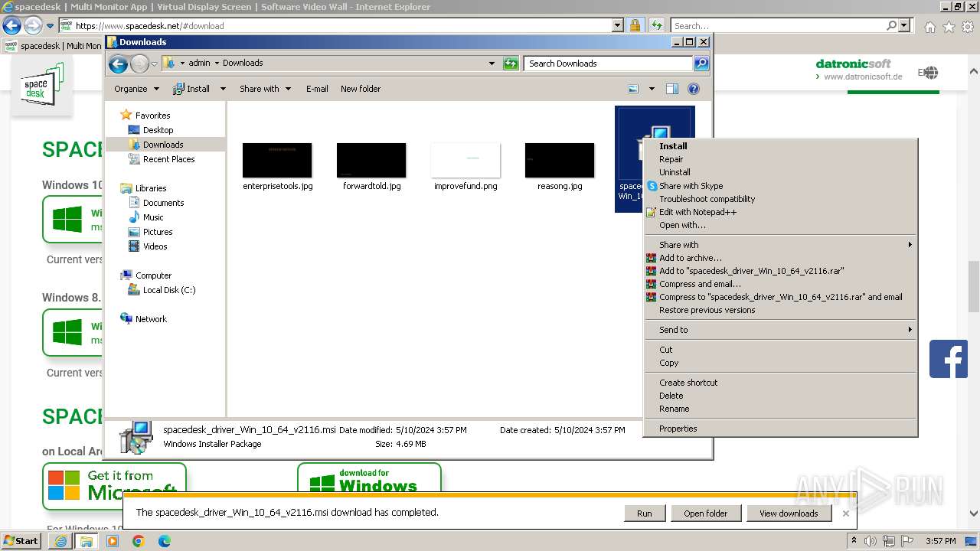
Task: Click the Internet Explorer taskbar icon
Action: click(61, 541)
